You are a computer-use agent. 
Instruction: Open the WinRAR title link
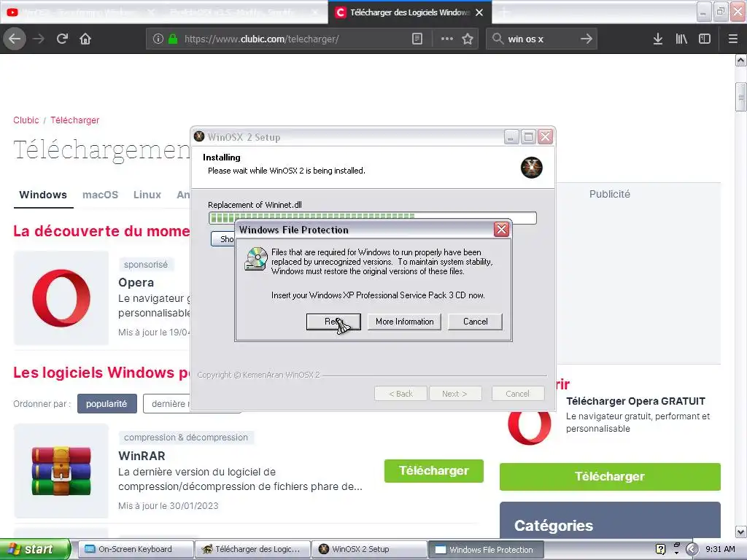coord(142,456)
